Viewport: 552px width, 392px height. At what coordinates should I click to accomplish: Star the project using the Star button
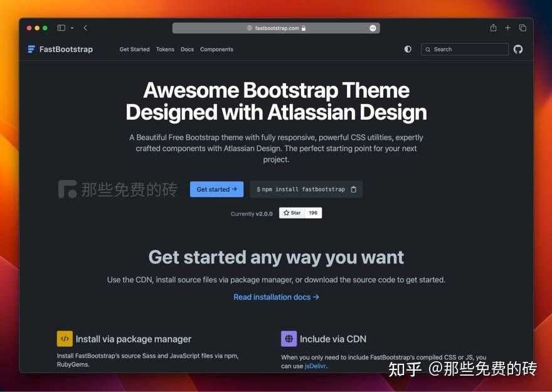292,213
